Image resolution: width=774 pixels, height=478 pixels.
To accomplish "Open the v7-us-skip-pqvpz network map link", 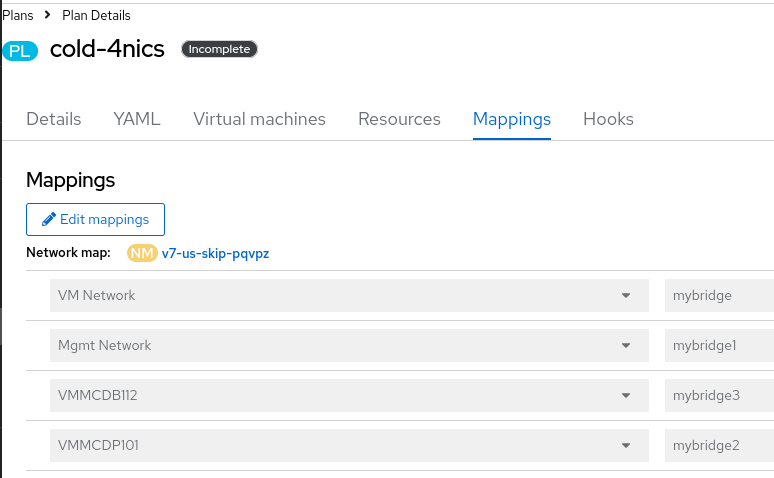I will (x=215, y=254).
